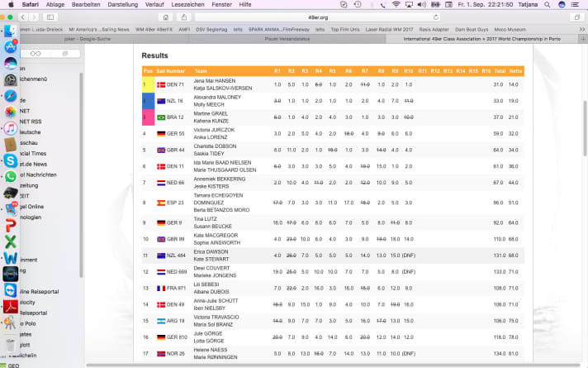Screen dimensions: 588x368
Task: Open the Verlauf menu
Action: pyautogui.click(x=154, y=4)
